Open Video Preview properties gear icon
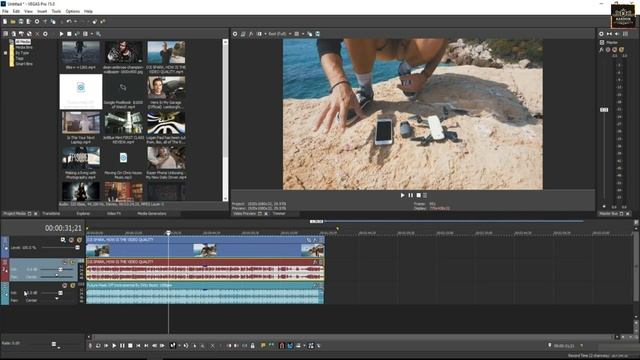 point(235,34)
